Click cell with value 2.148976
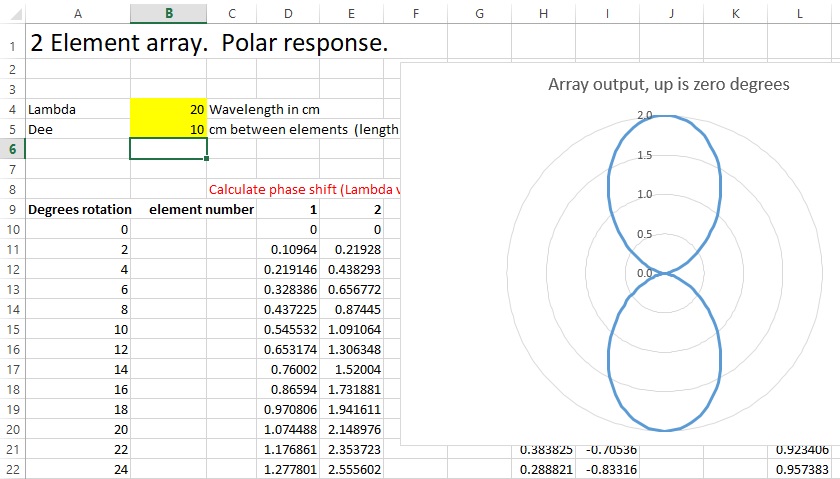The width and height of the screenshot is (840, 479). tap(351, 430)
